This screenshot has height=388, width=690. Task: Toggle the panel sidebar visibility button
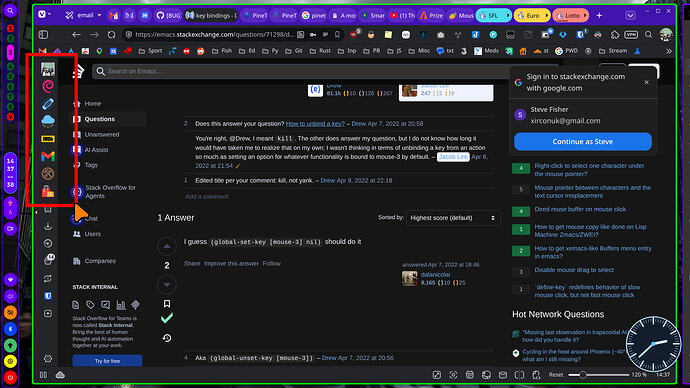point(43,375)
